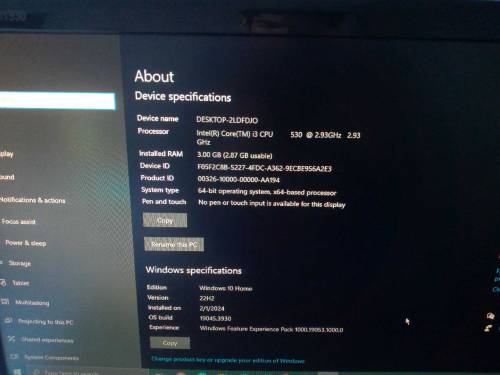Click the Give feedback icon at right

(x=489, y=328)
